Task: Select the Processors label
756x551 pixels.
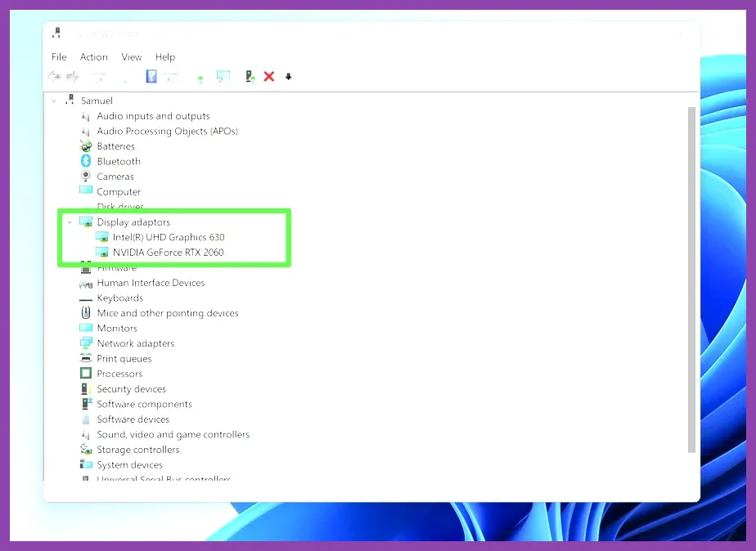Action: click(119, 374)
